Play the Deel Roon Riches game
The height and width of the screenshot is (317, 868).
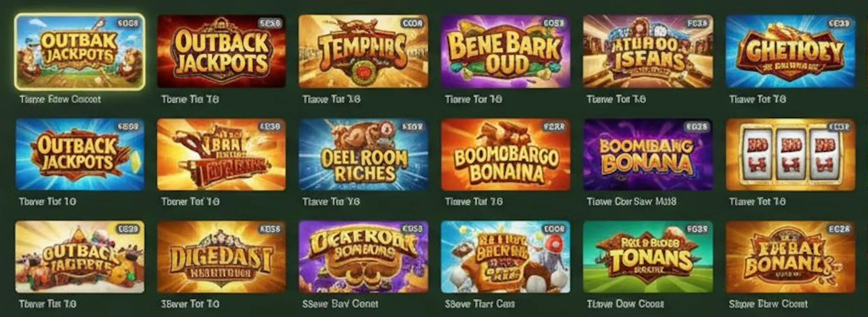tap(363, 155)
